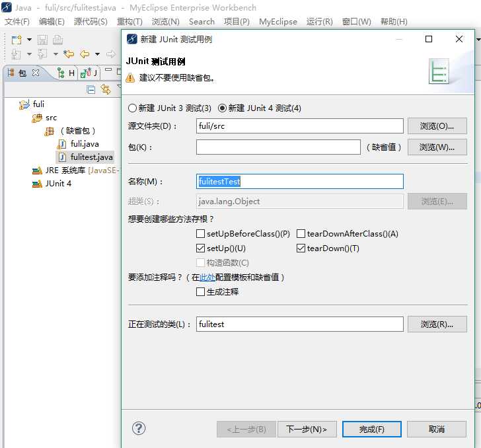The width and height of the screenshot is (481, 448).
Task: Open the MyEclipse menu
Action: click(278, 22)
